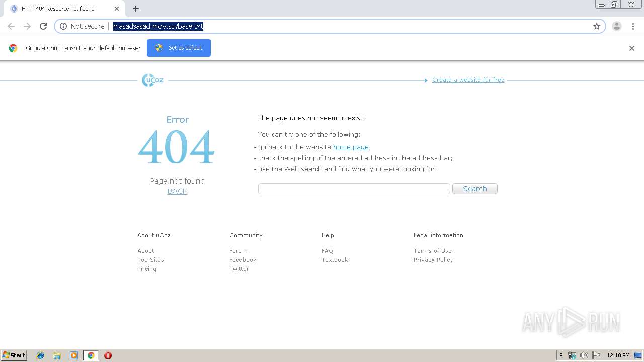Viewport: 644px width, 362px height.
Task: Click the network tray icon
Action: 572,355
